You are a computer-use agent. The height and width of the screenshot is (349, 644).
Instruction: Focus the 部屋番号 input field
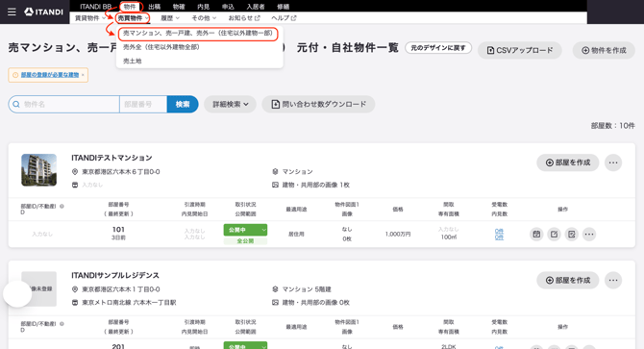143,104
